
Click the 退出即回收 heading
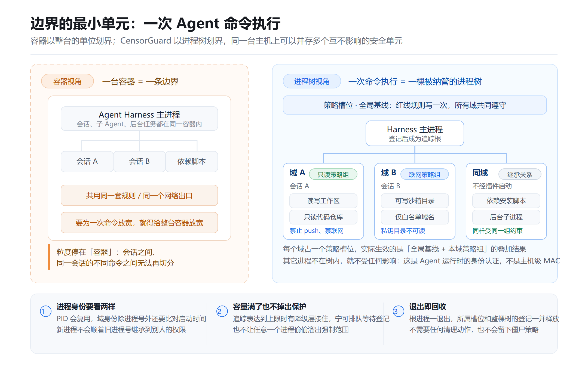click(x=428, y=307)
